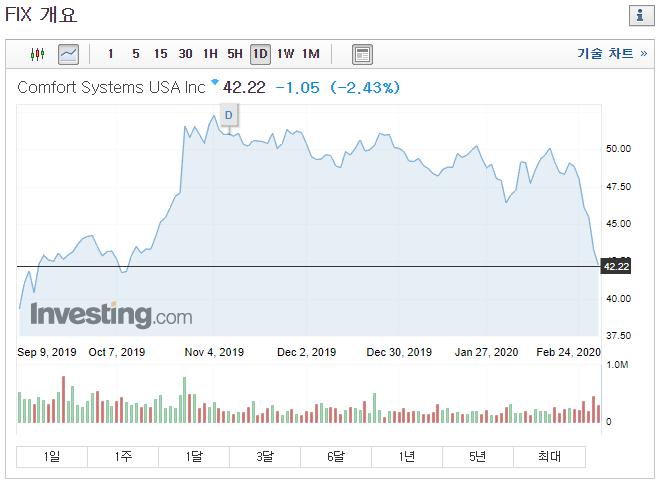Viewport: 659px width, 484px height.
Task: Click the Feb 24, 2020 date label
Action: (x=568, y=352)
